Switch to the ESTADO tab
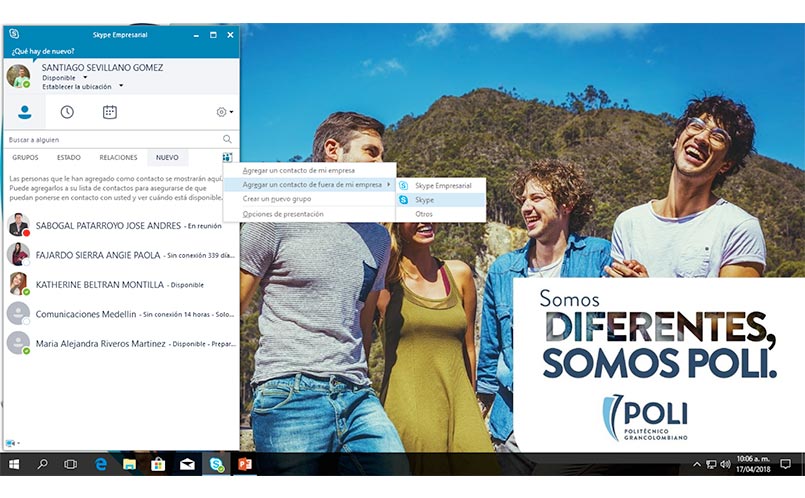This screenshot has height=498, width=805. (x=69, y=158)
